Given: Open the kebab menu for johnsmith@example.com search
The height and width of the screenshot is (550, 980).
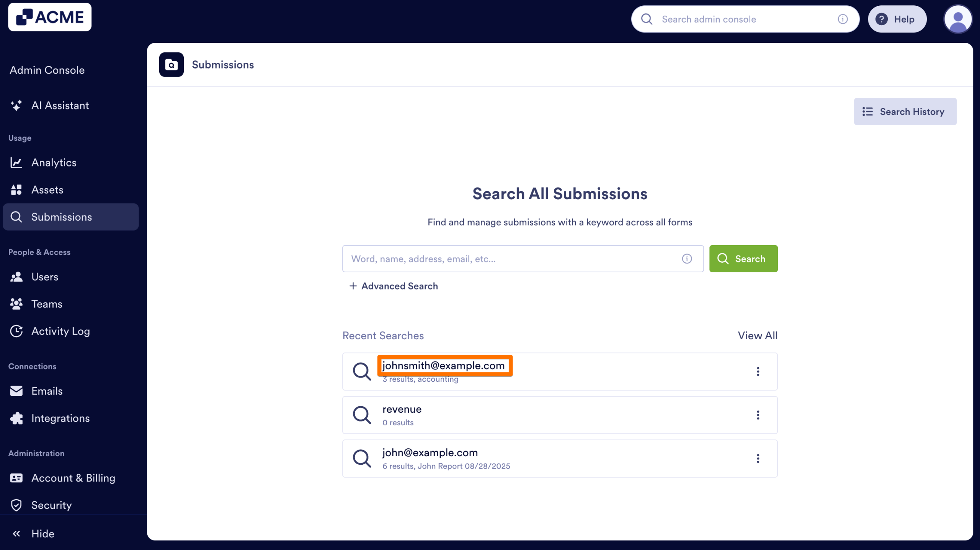Looking at the screenshot, I should coord(758,371).
